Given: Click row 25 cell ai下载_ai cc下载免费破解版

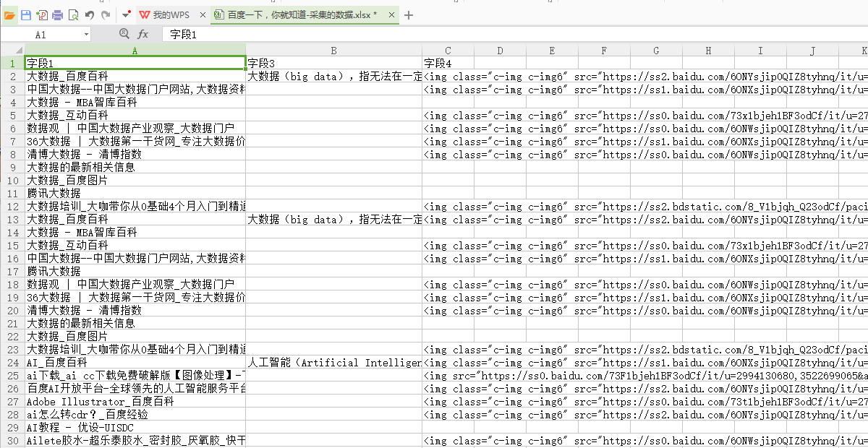Looking at the screenshot, I should coord(135,375).
